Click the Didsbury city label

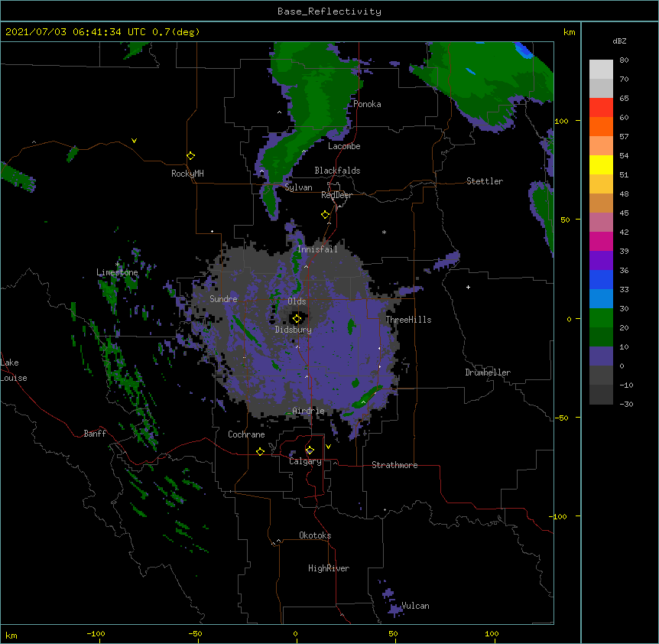point(294,330)
